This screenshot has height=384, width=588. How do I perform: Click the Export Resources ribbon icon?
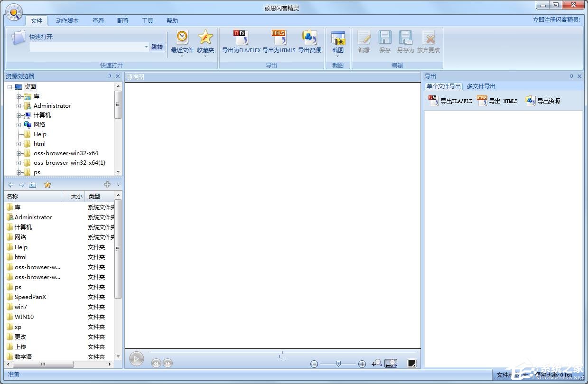[309, 38]
